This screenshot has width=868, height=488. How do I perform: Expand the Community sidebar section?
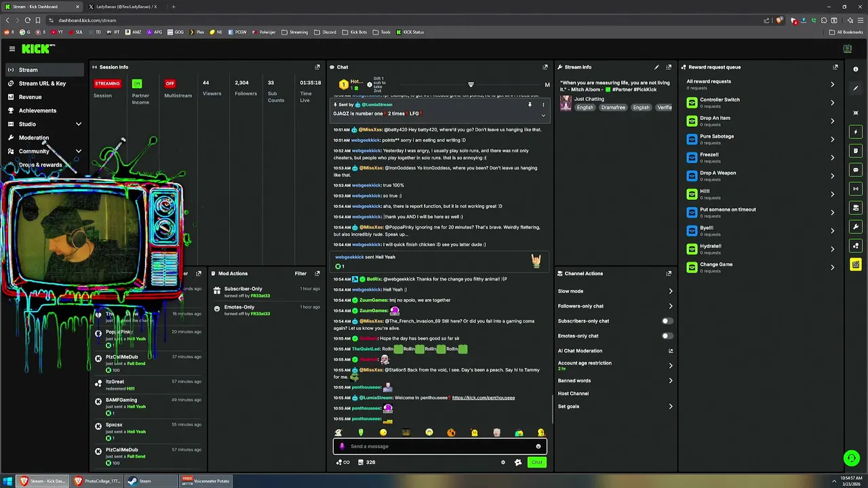tap(78, 151)
